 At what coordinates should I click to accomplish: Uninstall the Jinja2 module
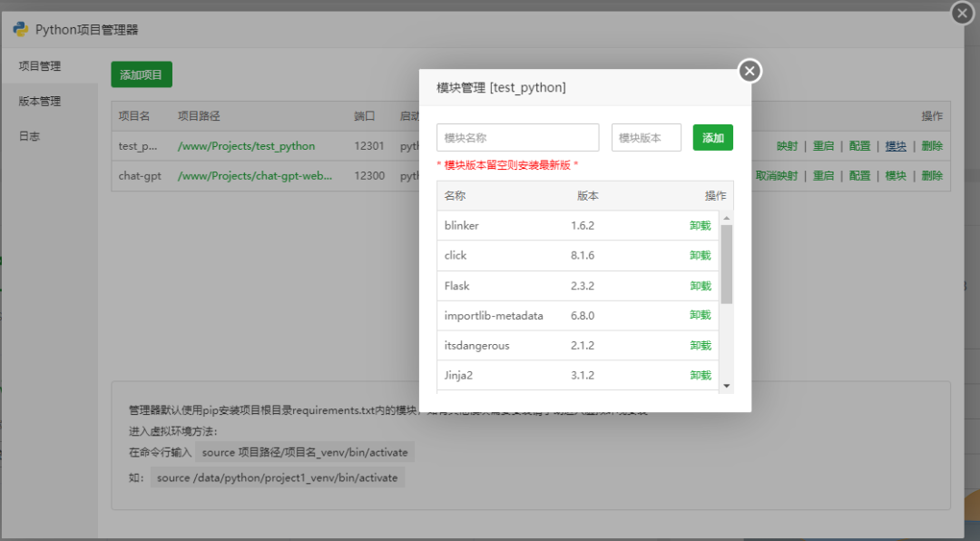tap(700, 375)
